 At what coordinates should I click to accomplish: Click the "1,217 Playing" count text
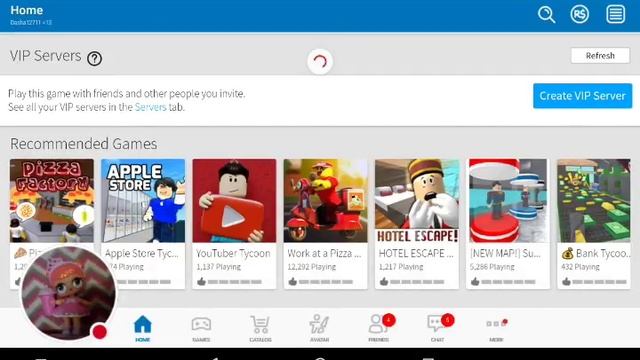tap(401, 267)
